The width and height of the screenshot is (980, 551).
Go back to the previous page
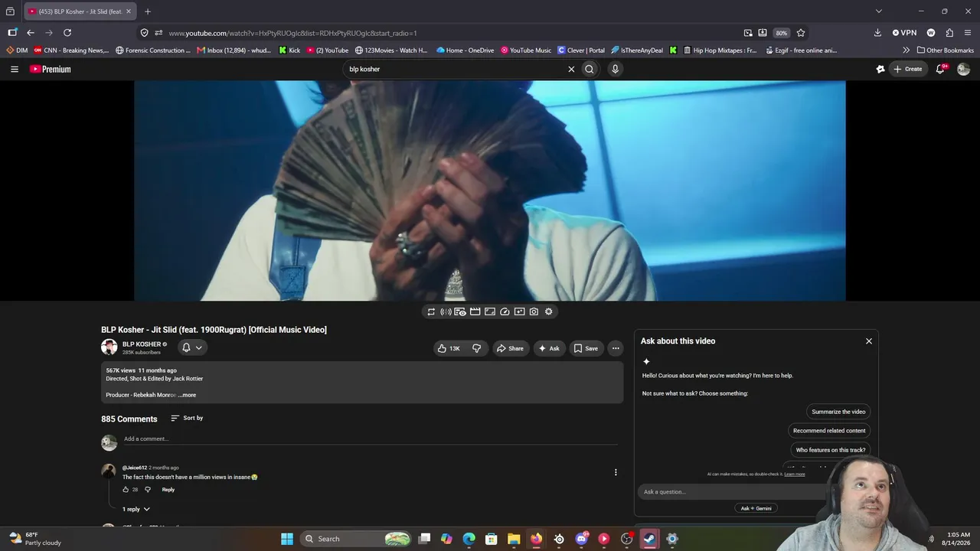pyautogui.click(x=31, y=33)
